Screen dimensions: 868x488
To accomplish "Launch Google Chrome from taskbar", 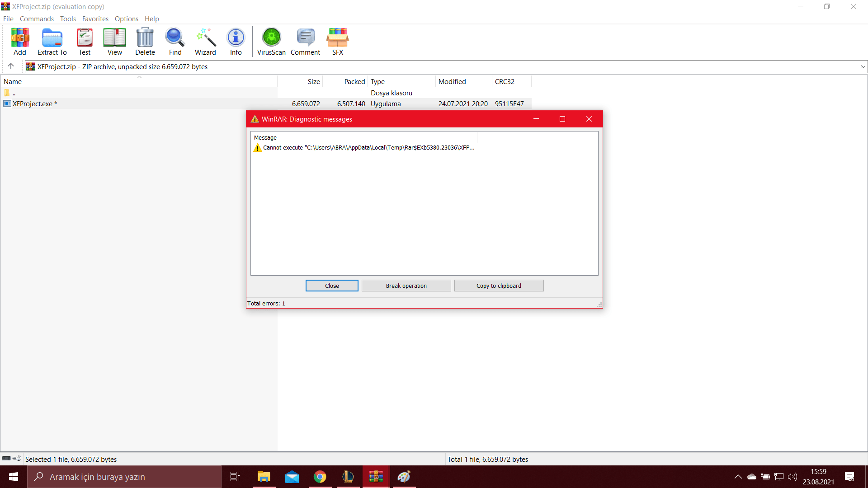I will [x=320, y=477].
